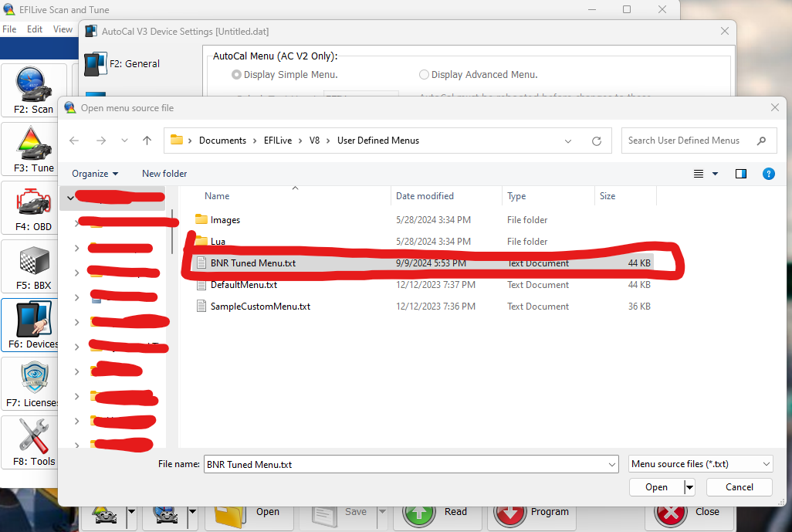Open Edit menu in EFILive
This screenshot has height=532, width=792.
[x=34, y=29]
